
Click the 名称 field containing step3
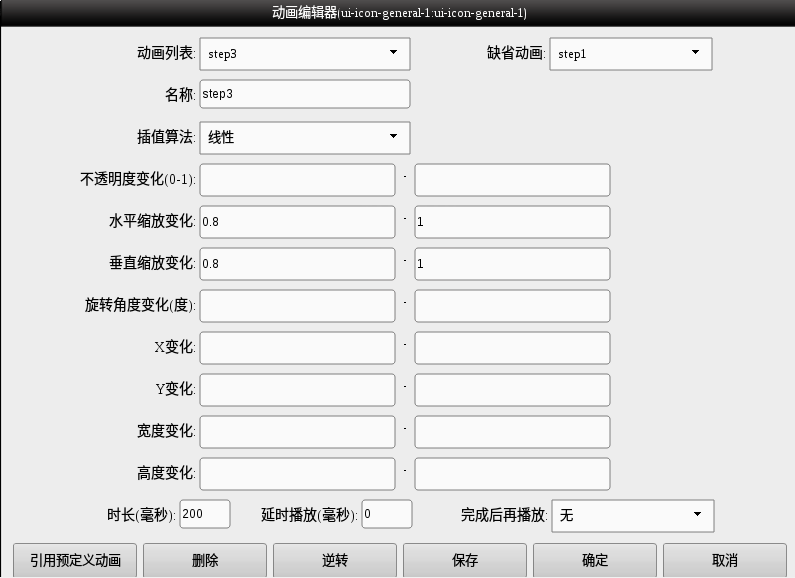[x=305, y=94]
